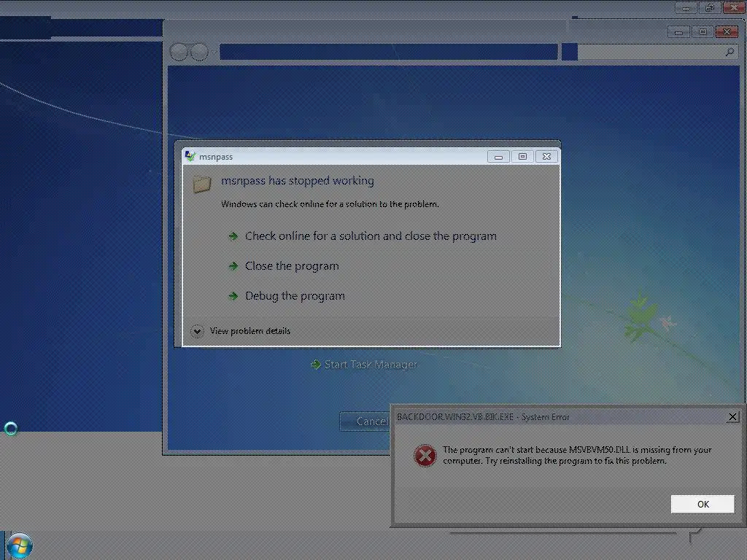Click the green arrow beside 'Debug the program'

(233, 296)
